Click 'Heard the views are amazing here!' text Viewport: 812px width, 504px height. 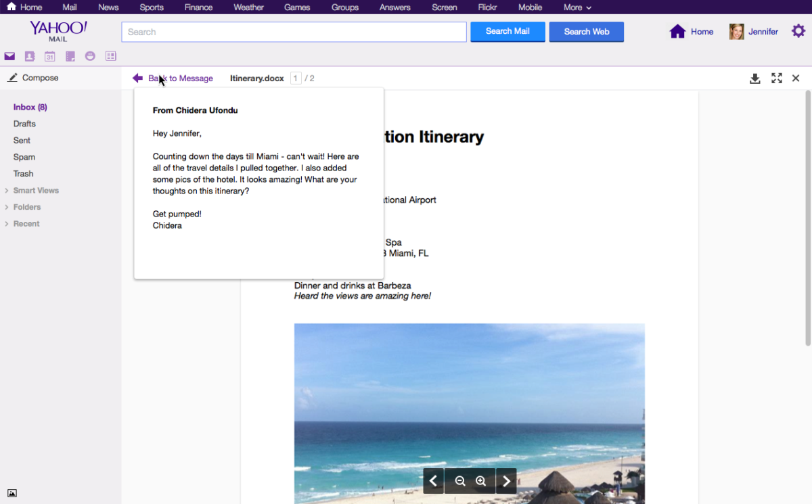pos(363,296)
